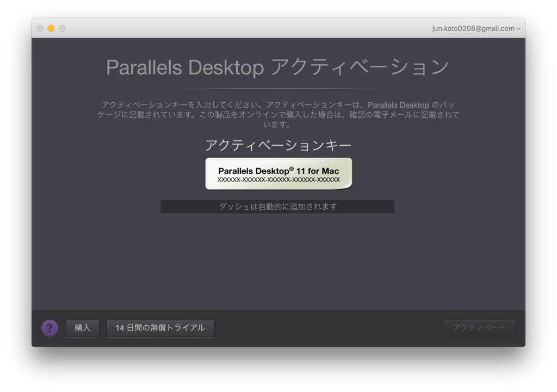Click the ダッシュは自動的に追加されます notice bar
The image size is (557, 392).
coord(277,207)
